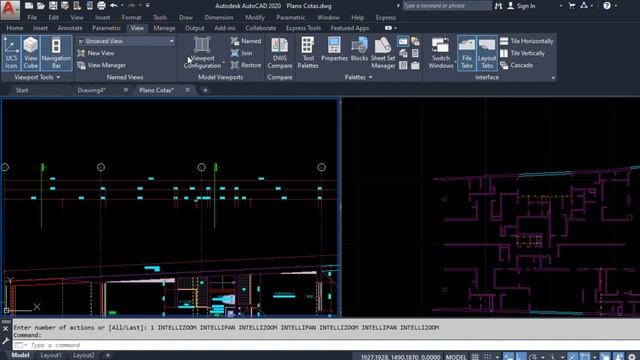
Task: Switch to the Layout1 tab
Action: click(51, 356)
